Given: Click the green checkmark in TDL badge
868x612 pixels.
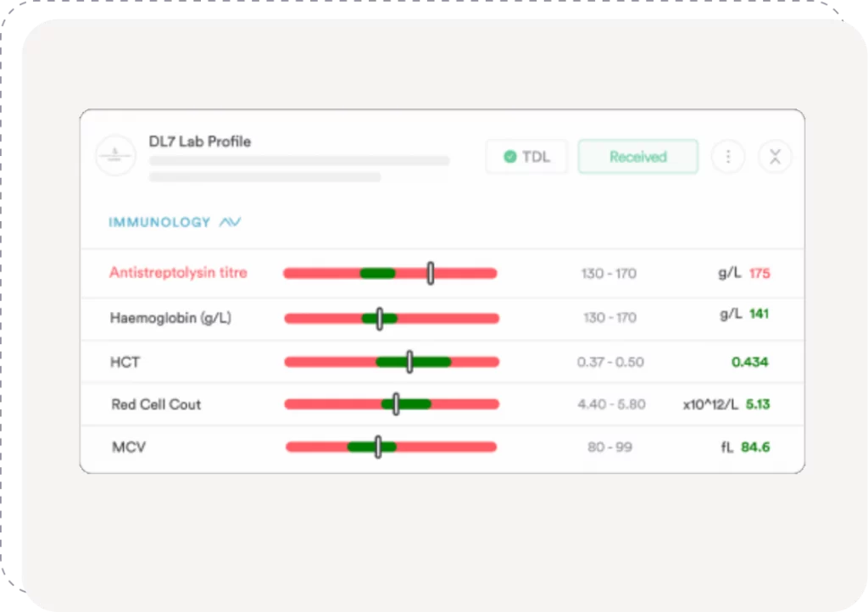Looking at the screenshot, I should pos(509,157).
